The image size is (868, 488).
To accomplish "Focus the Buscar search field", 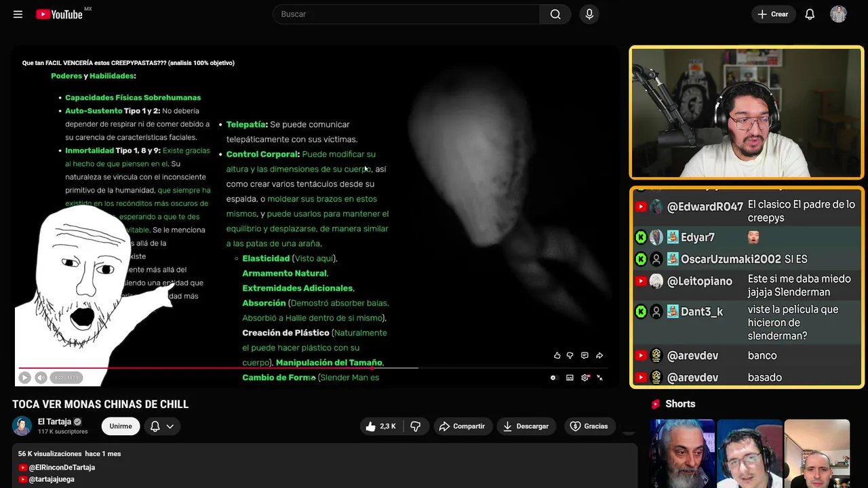I will point(407,14).
